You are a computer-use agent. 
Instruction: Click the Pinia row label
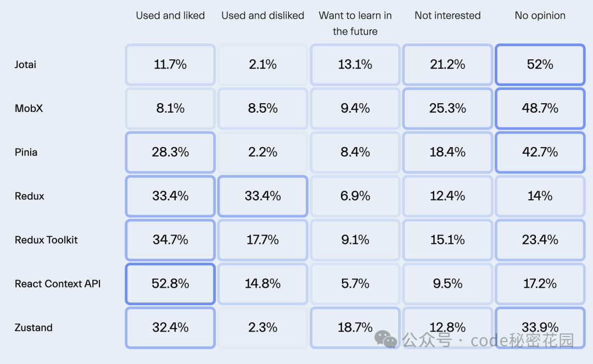coord(26,152)
